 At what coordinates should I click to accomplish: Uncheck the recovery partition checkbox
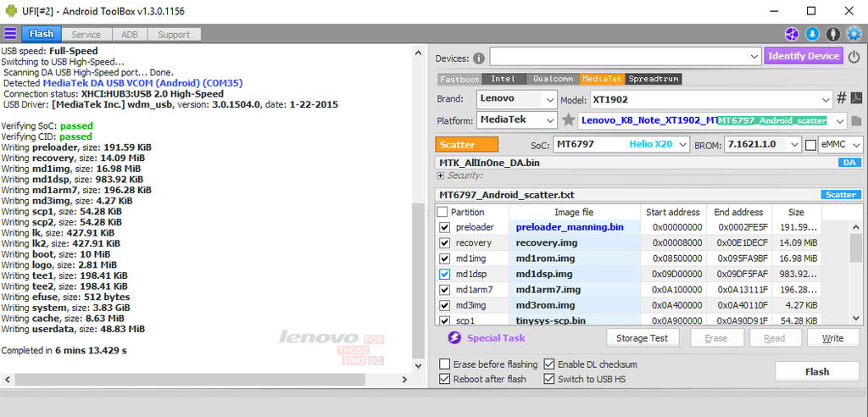pos(444,243)
